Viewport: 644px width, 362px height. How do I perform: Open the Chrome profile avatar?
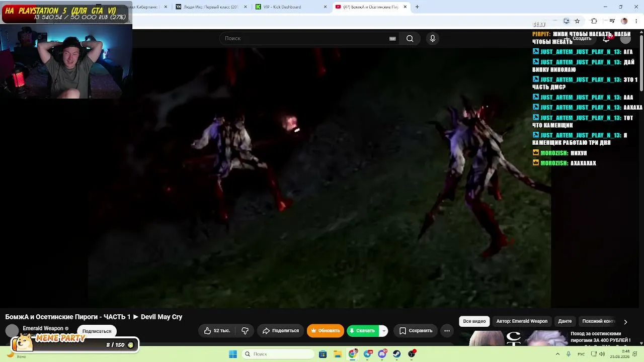[624, 21]
